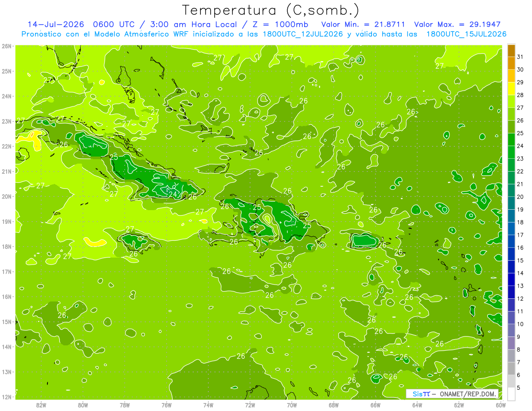Click the '22N' latitude axis label
This screenshot has height=411, width=532.
click(x=7, y=146)
